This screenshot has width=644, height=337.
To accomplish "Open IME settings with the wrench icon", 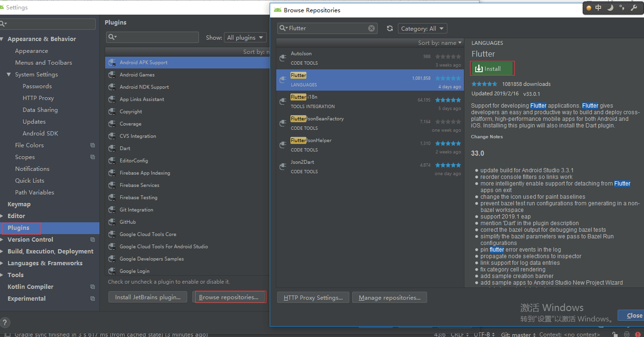I will 634,8.
